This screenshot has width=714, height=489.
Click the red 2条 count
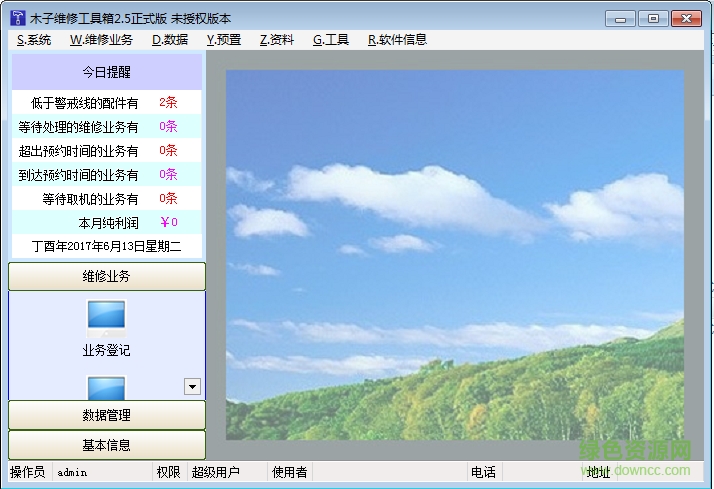[168, 102]
